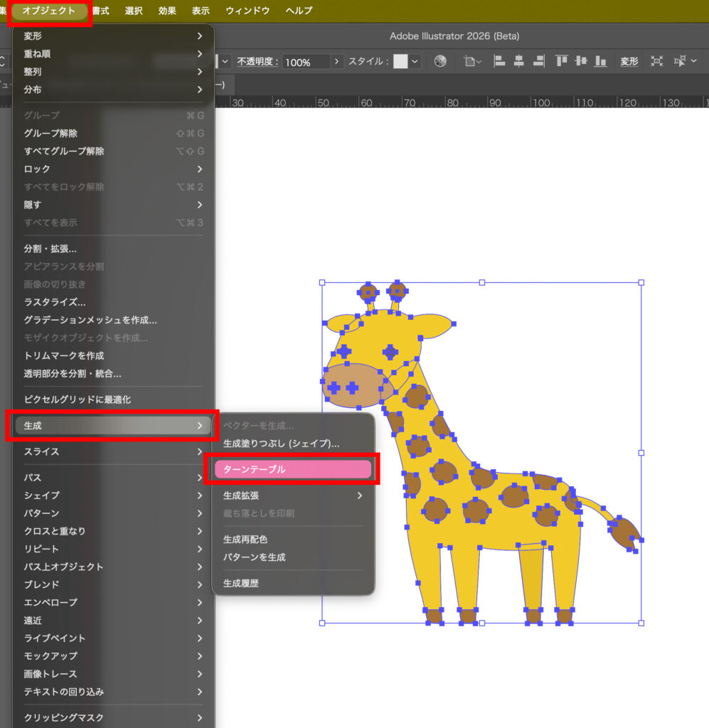The image size is (709, 728).
Task: Open the 効果 menu in menu bar
Action: pos(167,11)
